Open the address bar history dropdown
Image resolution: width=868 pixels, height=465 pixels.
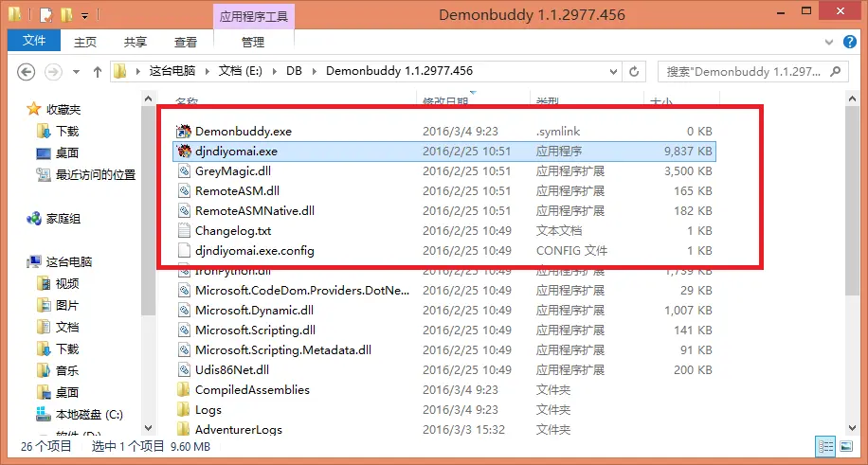click(615, 71)
